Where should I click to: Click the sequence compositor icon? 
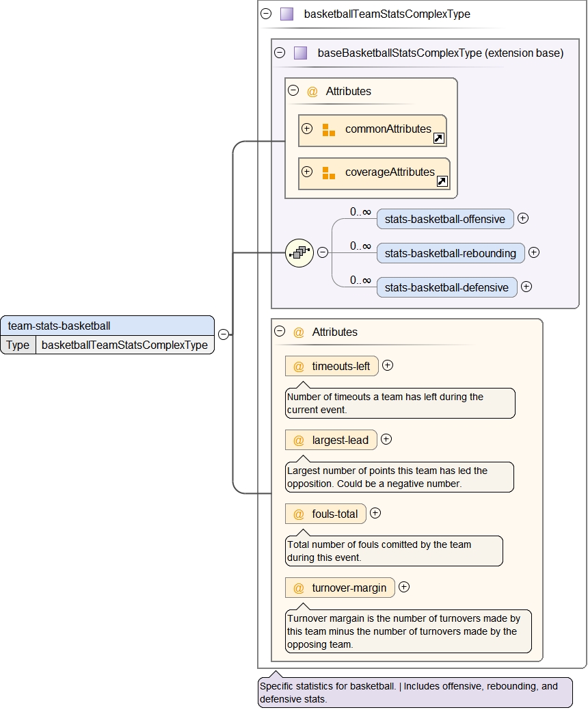[x=298, y=252]
